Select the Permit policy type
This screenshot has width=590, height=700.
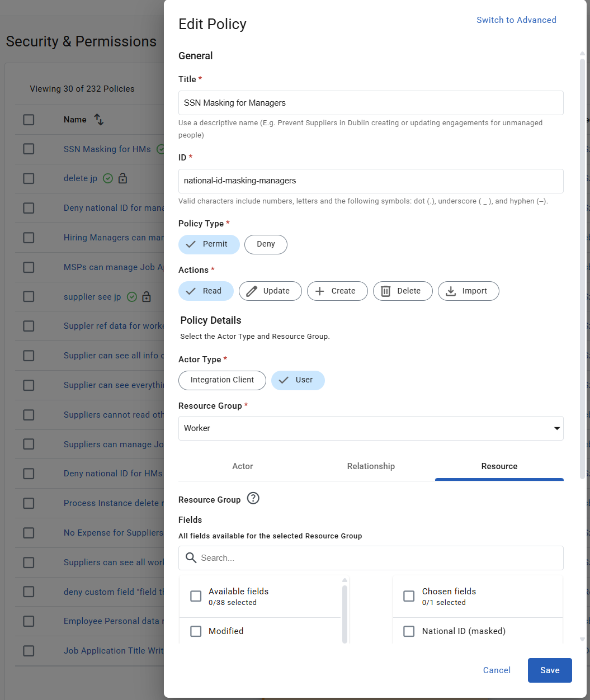tap(209, 244)
